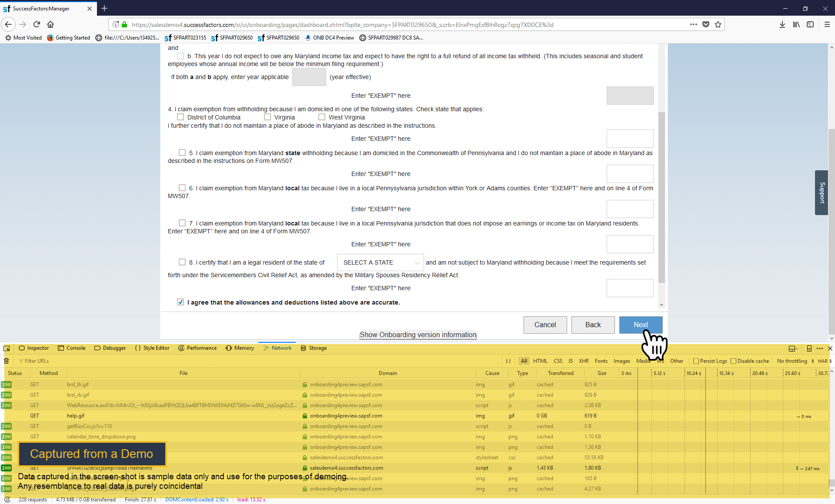Check option b no Maryland income tax
This screenshot has height=504, width=835.
tap(180, 56)
